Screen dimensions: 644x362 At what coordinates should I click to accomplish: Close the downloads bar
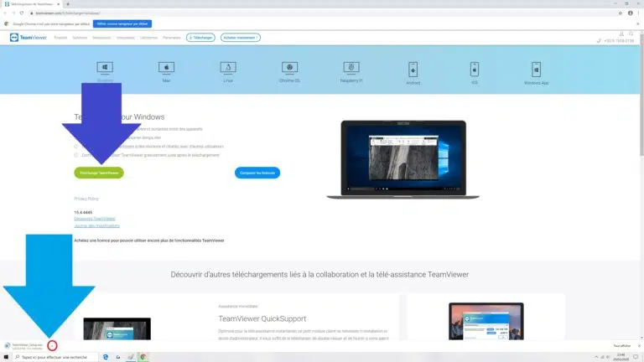pyautogui.click(x=639, y=346)
